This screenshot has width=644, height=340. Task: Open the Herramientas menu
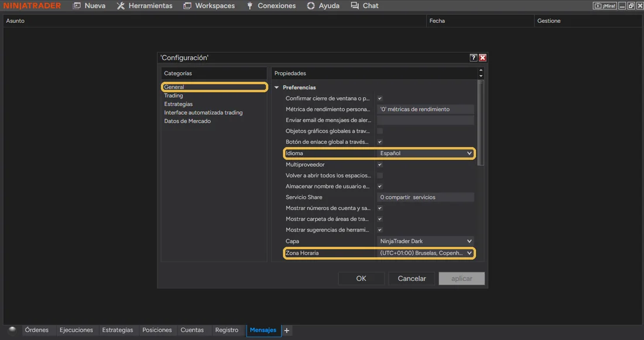coord(145,6)
